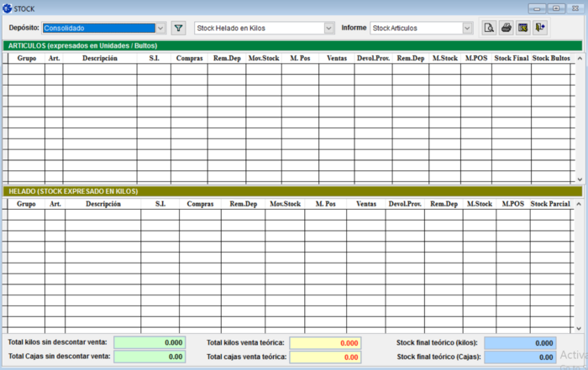Click Stock Final column header
The height and width of the screenshot is (370, 588).
(511, 59)
